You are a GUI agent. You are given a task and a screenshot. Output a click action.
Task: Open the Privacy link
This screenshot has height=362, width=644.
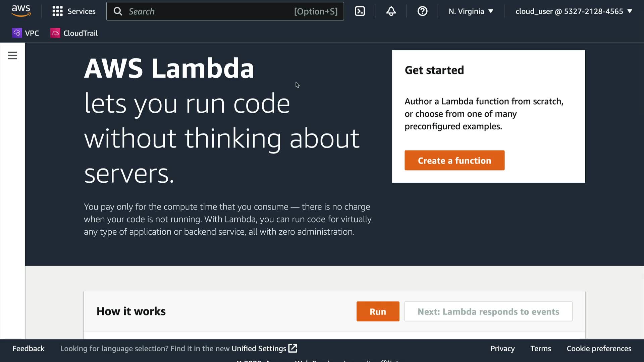(502, 349)
